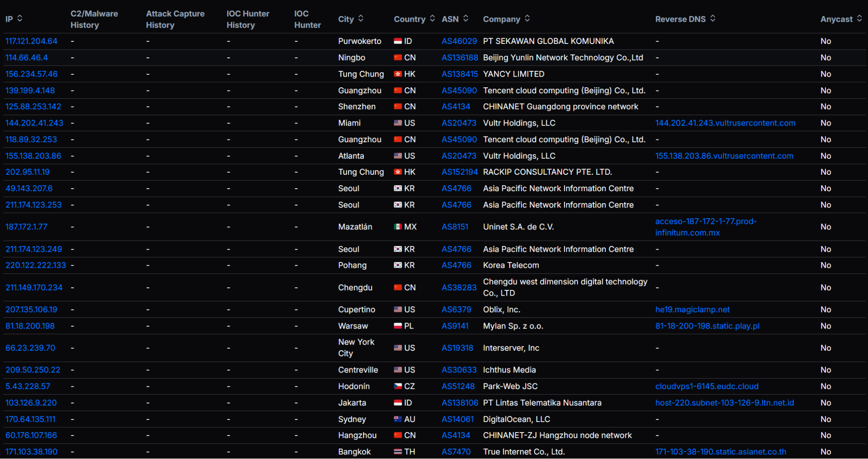The image size is (868, 459).
Task: Open IP address 60.176.107.166
Action: click(x=31, y=436)
